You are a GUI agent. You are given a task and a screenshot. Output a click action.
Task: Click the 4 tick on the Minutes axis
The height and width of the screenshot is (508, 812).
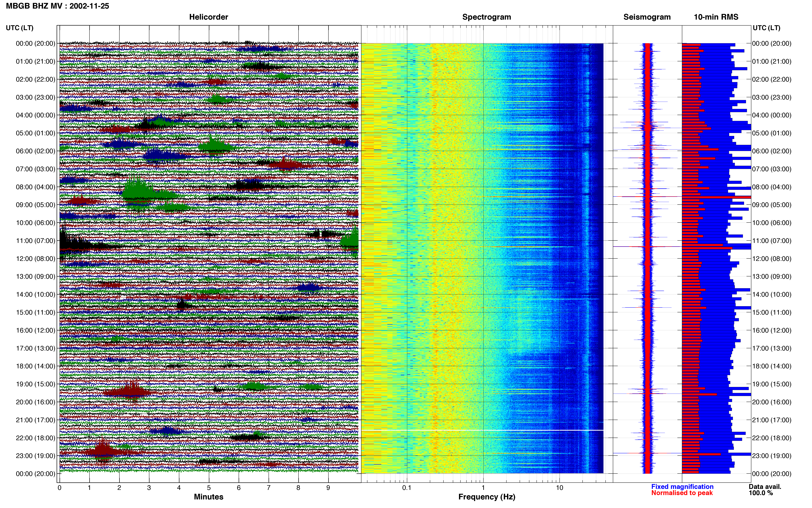[x=179, y=487]
